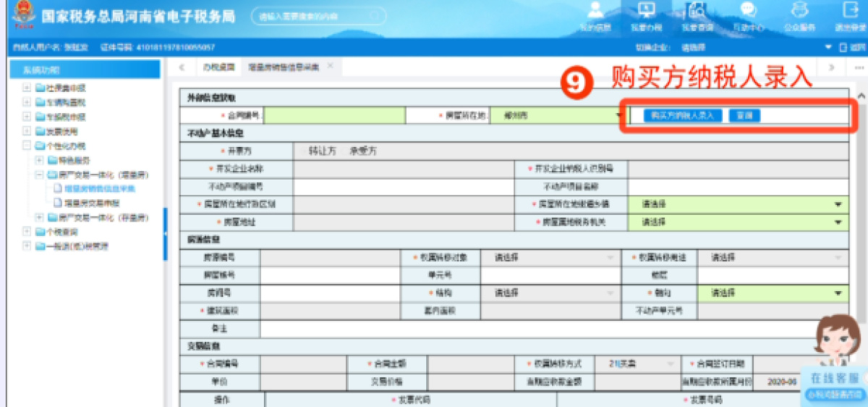Open the 房屋所在地街道乡镇 dropdown
This screenshot has width=868, height=407.
tap(739, 204)
